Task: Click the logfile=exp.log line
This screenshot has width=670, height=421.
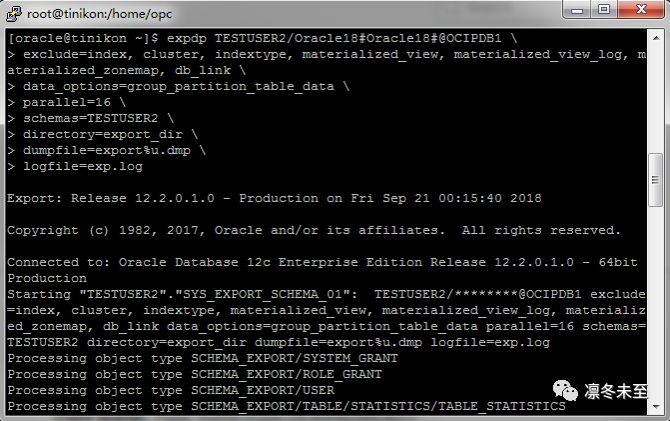Action: [x=82, y=166]
